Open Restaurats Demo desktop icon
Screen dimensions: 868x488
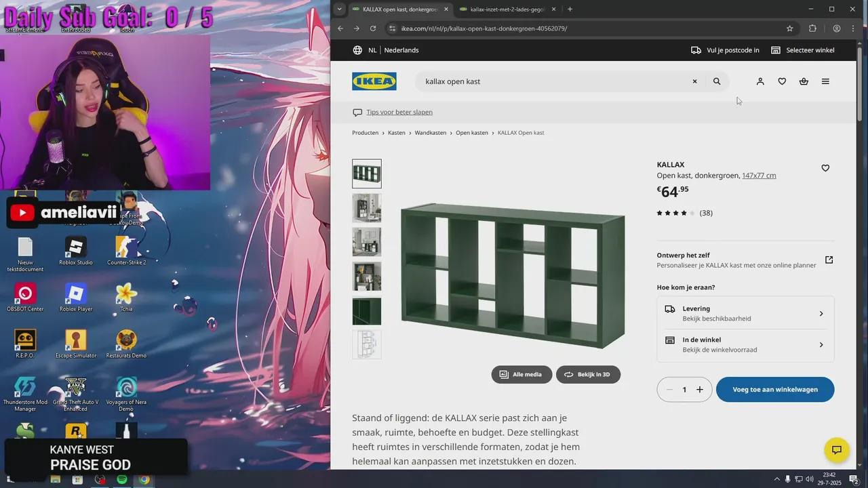click(126, 344)
